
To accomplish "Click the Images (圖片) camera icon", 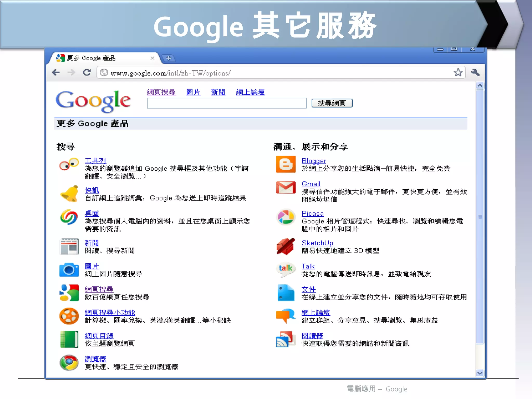I will tap(69, 270).
